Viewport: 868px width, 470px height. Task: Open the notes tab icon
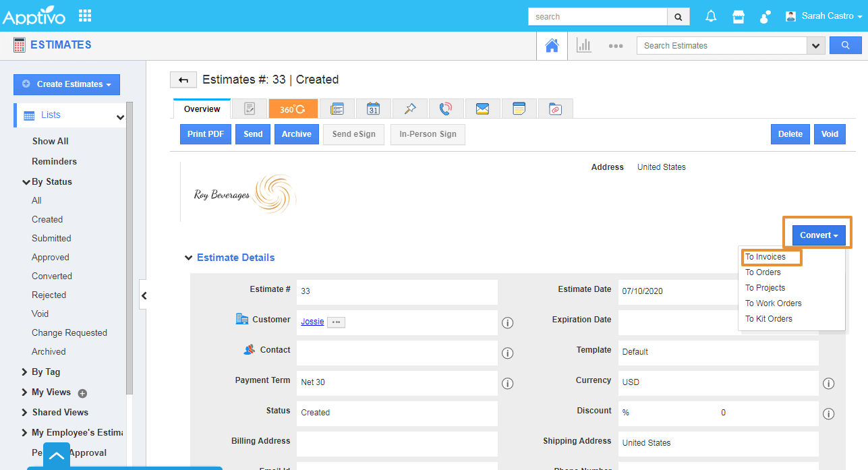519,109
